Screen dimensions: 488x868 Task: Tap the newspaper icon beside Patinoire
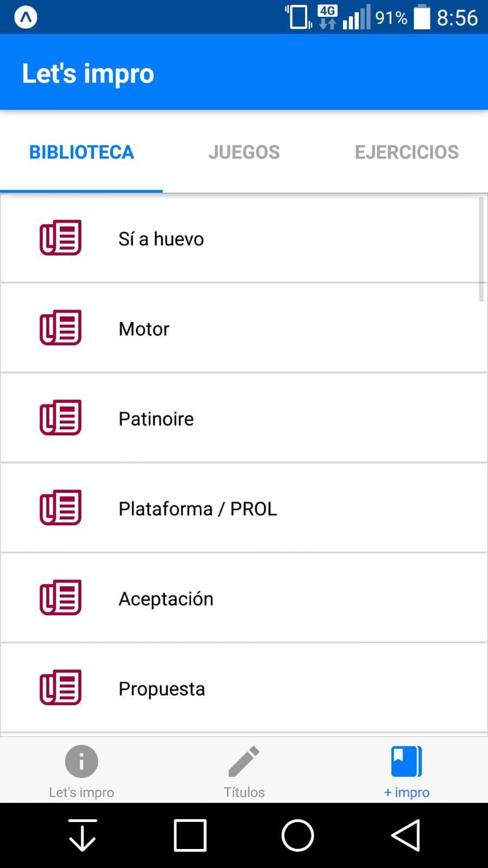[60, 417]
